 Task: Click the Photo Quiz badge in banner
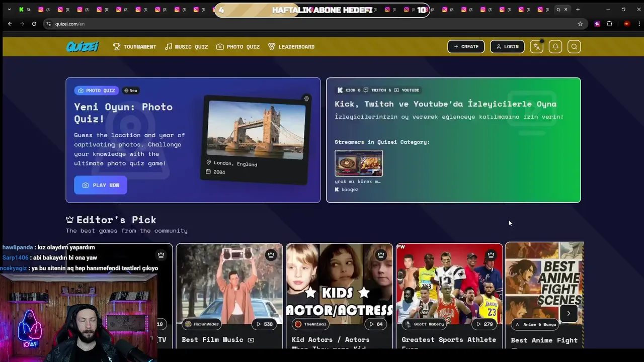tap(97, 90)
